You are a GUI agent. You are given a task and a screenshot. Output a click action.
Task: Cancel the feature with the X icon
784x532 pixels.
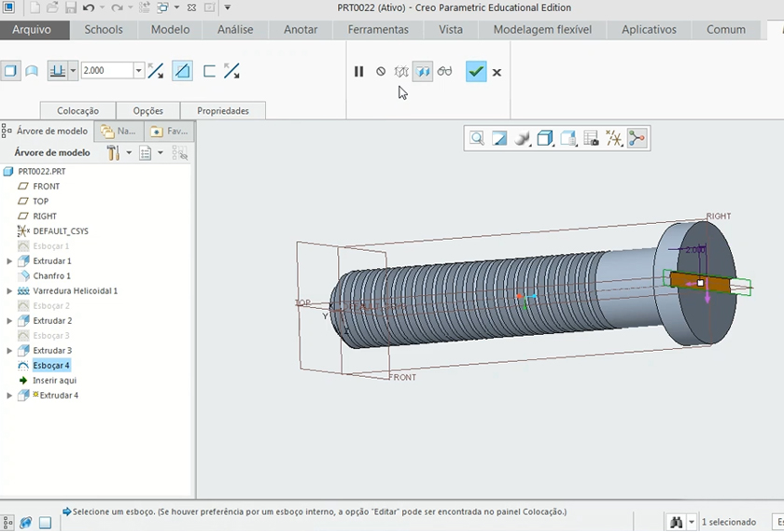pos(497,72)
